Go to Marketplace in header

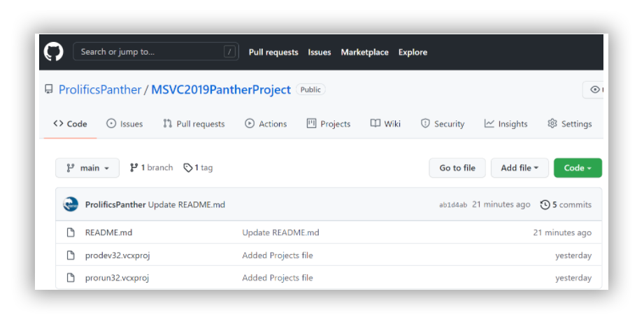pos(365,52)
